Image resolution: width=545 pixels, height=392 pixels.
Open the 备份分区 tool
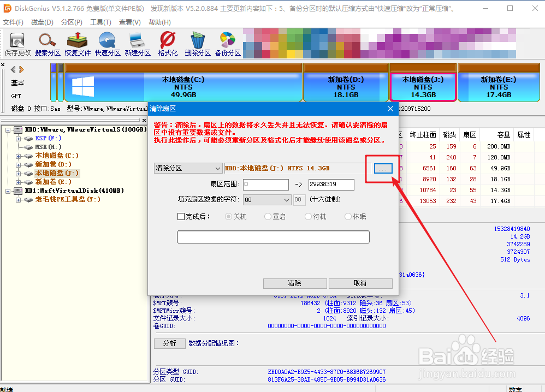pyautogui.click(x=227, y=44)
